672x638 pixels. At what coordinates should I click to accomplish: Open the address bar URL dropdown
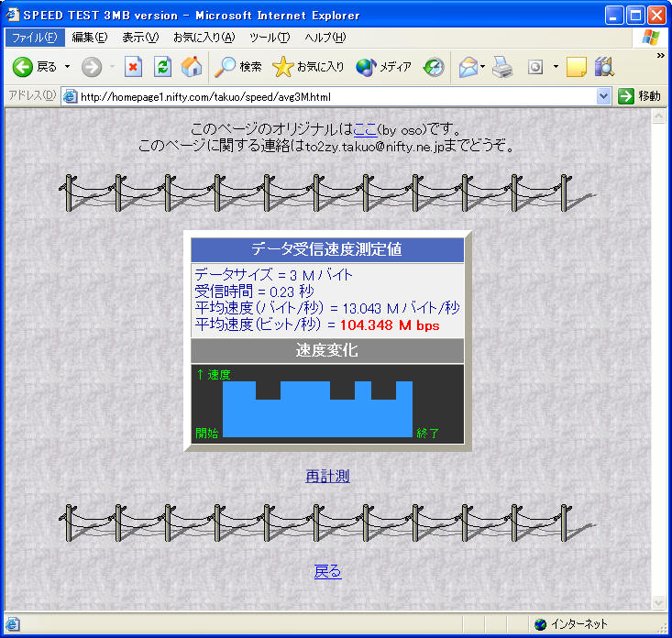pos(603,96)
